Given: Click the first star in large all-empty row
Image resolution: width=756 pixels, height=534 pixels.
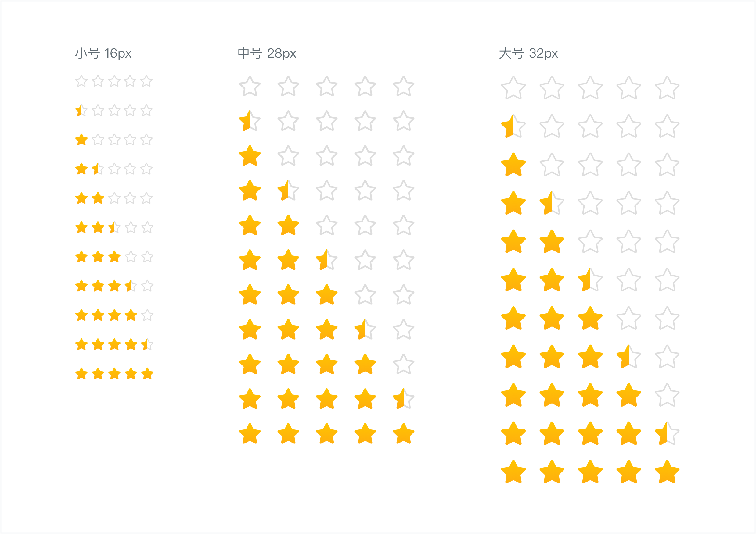Looking at the screenshot, I should click(x=513, y=88).
